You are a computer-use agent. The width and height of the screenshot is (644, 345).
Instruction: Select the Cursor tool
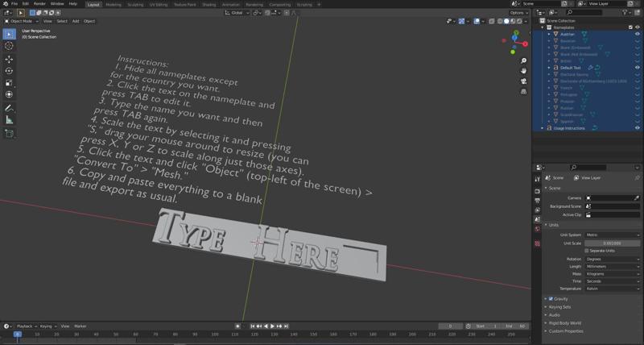[x=9, y=46]
